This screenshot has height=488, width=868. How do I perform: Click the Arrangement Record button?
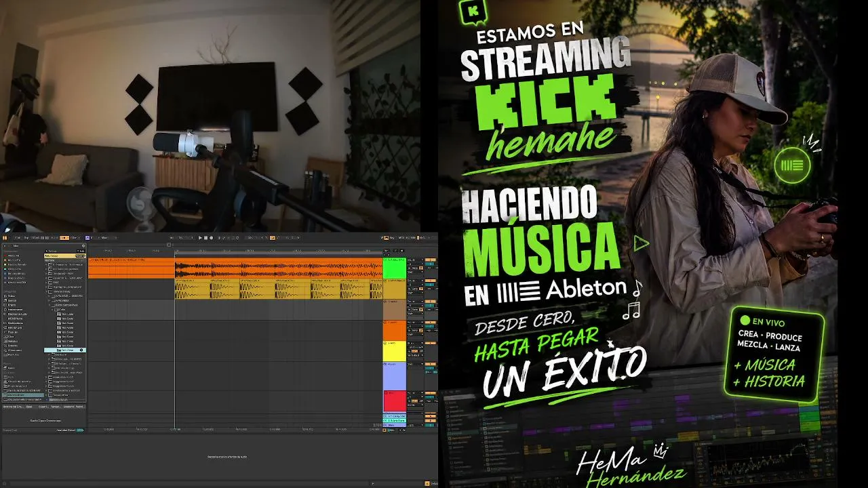[212, 238]
